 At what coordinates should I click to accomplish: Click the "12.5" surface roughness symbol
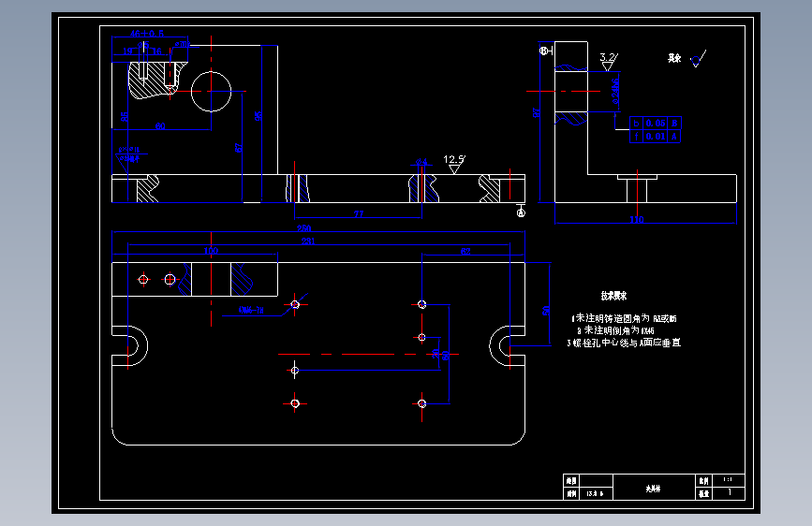[454, 164]
